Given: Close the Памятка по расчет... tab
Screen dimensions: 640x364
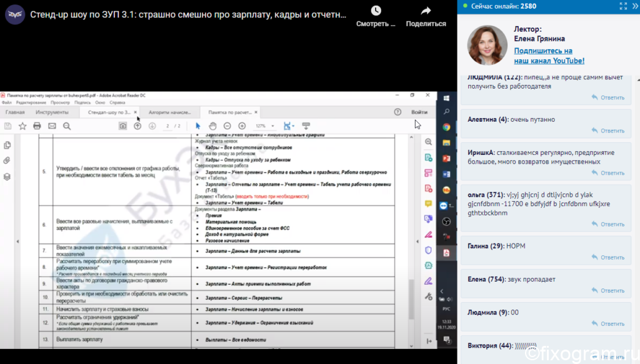Looking at the screenshot, I should tap(256, 112).
